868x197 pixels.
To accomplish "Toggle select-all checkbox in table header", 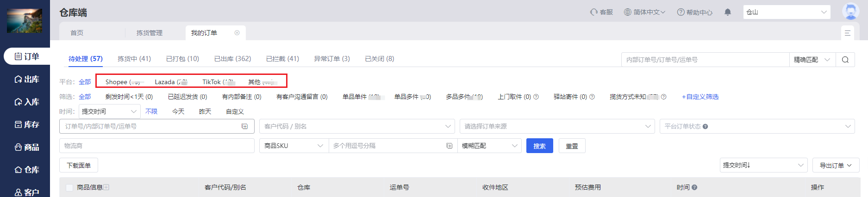I will [x=69, y=187].
